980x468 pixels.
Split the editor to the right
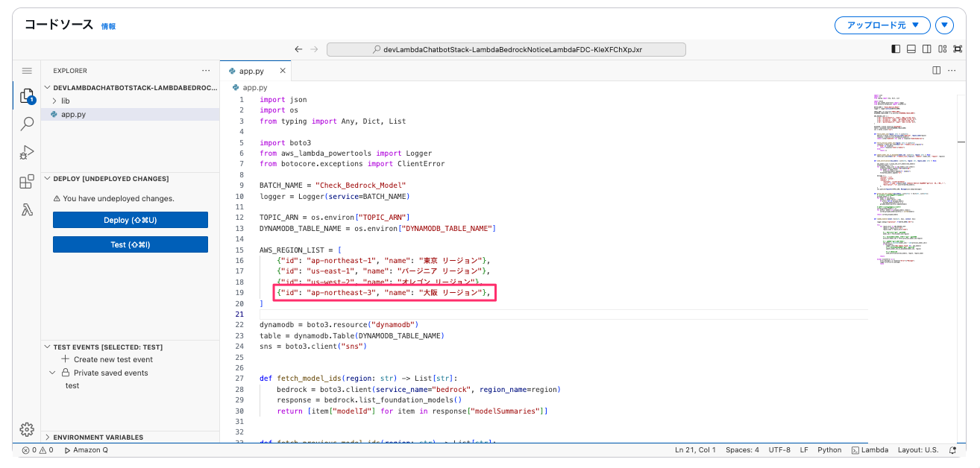click(937, 71)
